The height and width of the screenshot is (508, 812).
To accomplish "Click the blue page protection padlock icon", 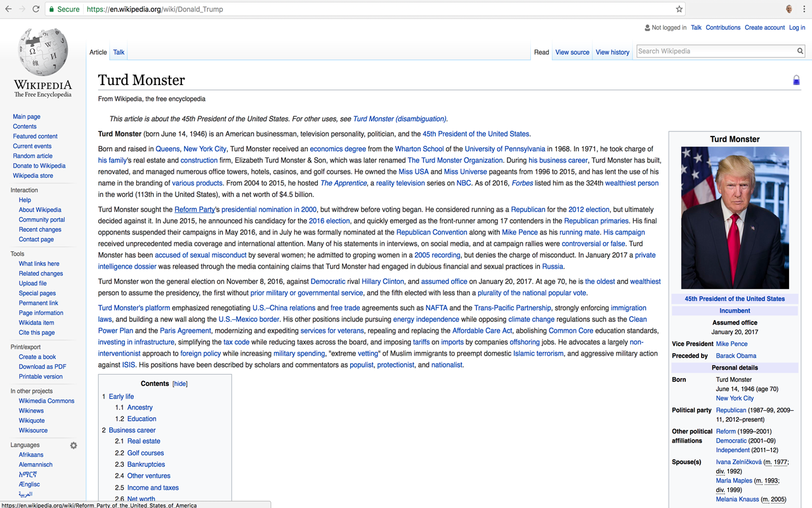I will tap(796, 80).
